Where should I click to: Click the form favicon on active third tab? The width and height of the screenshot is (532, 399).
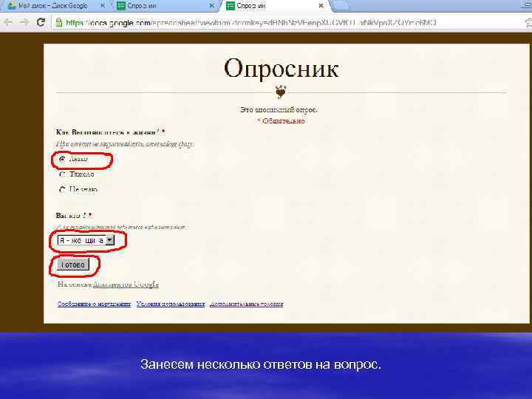pos(231,5)
